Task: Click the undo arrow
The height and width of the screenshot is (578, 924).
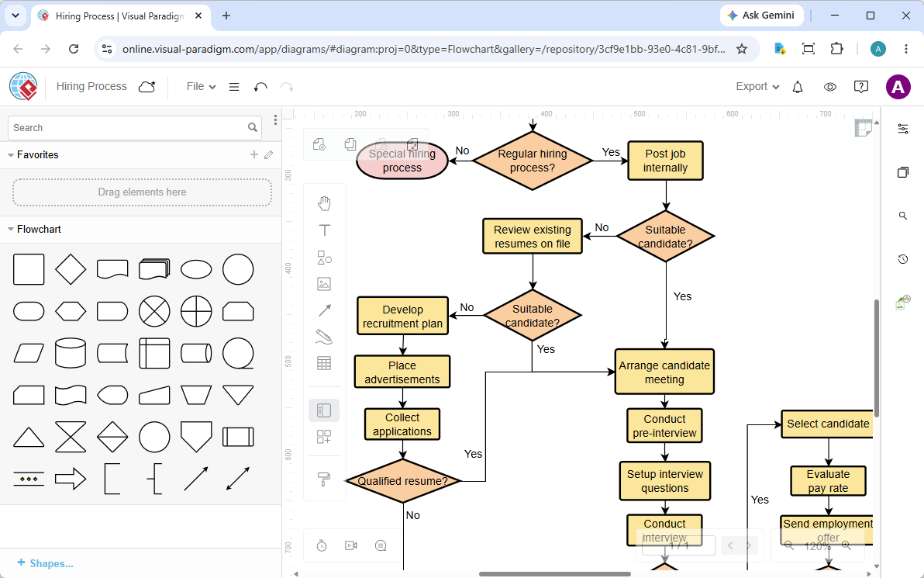Action: pos(260,87)
